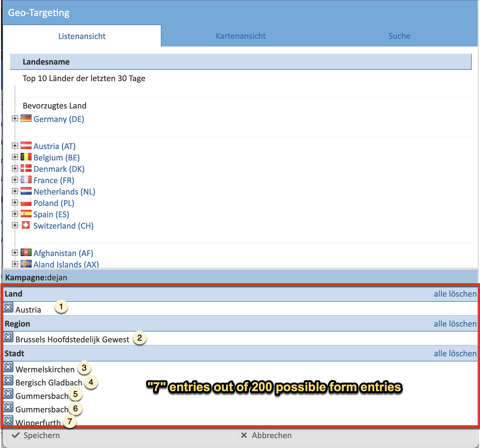The image size is (480, 448).
Task: Click the 'Brussels Hoofdstedelijk Gewest' text
Action: pyautogui.click(x=72, y=339)
